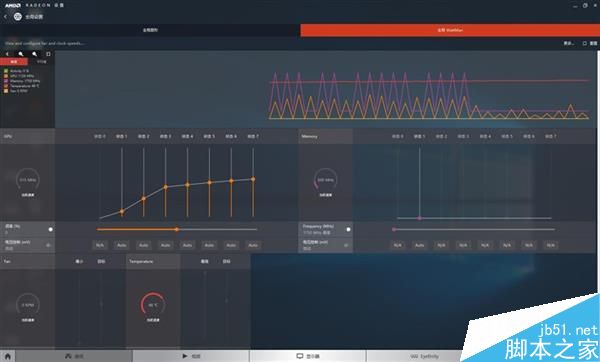
Task: Click the Memory clock speed gauge
Action: pos(325,180)
